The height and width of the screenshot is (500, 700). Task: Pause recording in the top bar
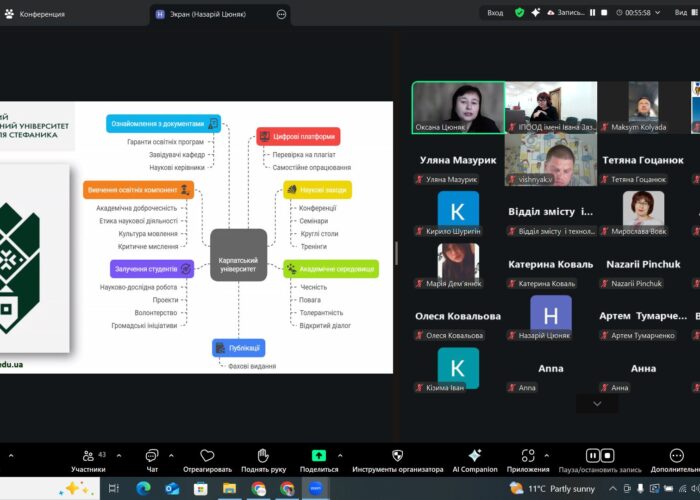click(592, 13)
